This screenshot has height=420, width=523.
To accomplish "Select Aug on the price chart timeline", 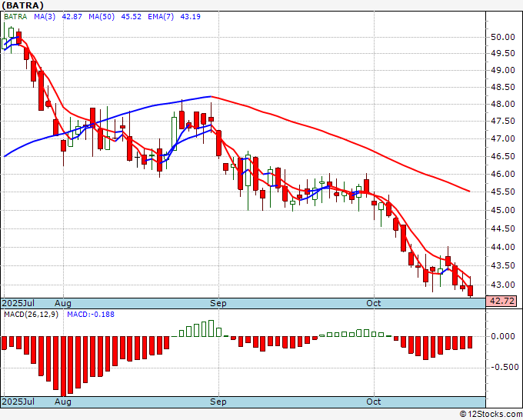I will (63, 303).
